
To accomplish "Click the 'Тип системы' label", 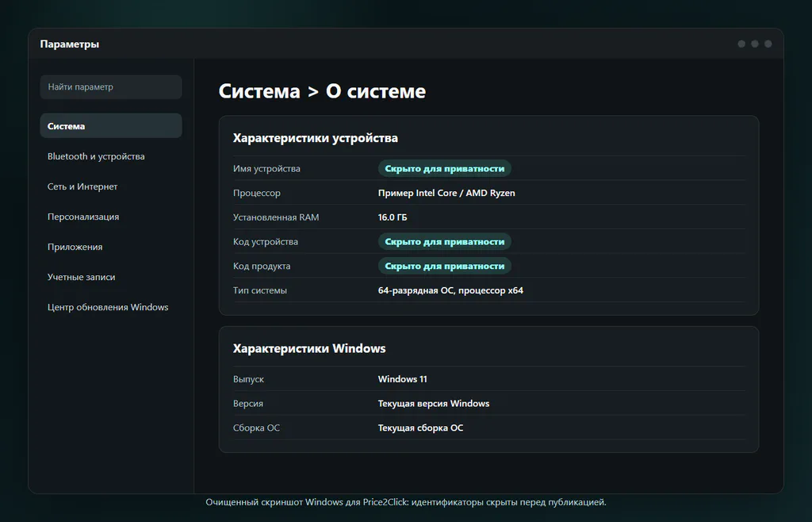I will [x=260, y=290].
